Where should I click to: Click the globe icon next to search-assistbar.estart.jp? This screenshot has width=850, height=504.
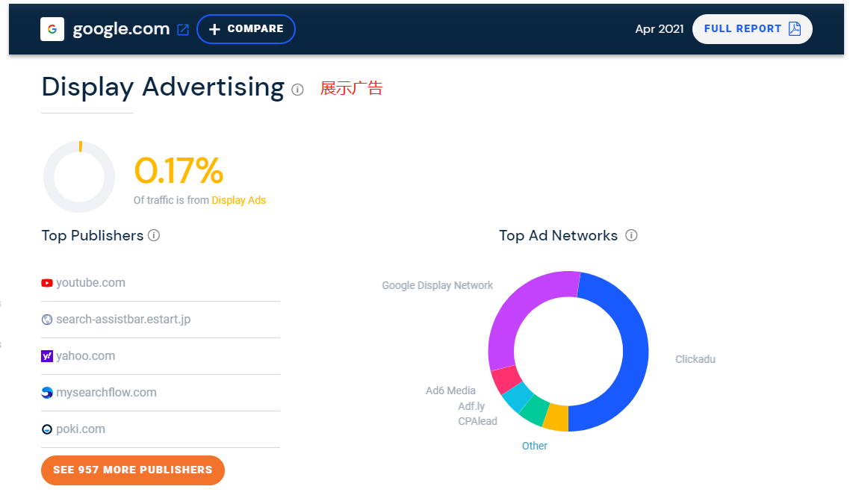[x=47, y=319]
